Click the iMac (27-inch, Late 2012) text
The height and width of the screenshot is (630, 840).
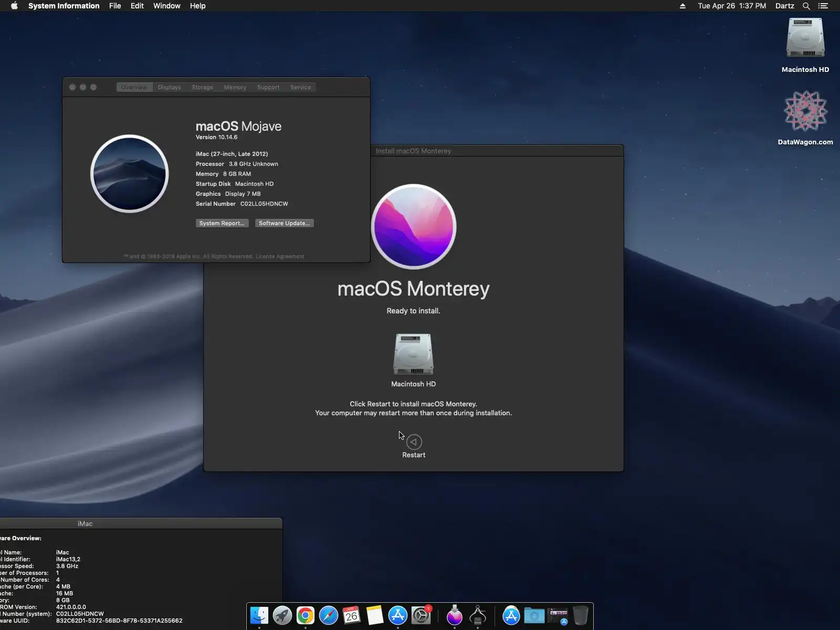click(232, 154)
